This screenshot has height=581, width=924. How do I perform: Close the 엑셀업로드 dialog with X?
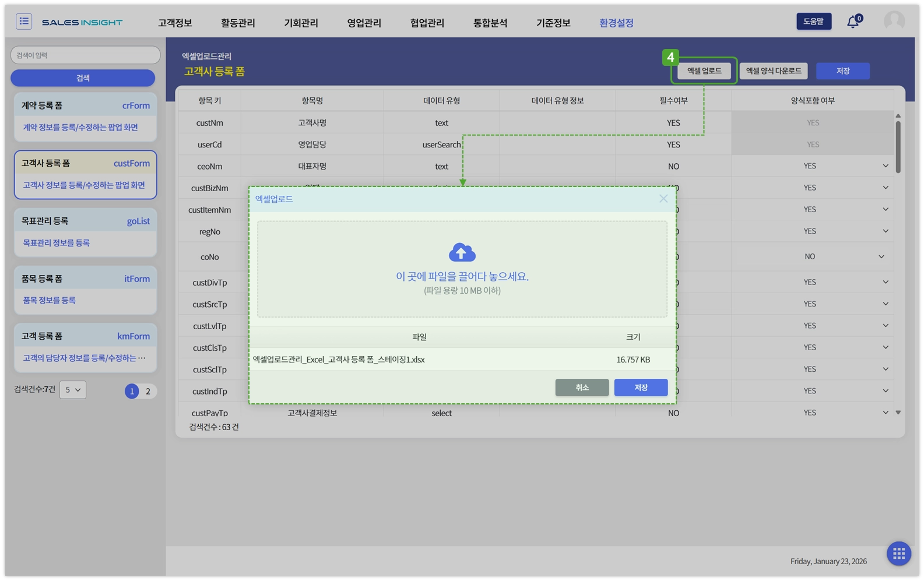click(x=663, y=199)
